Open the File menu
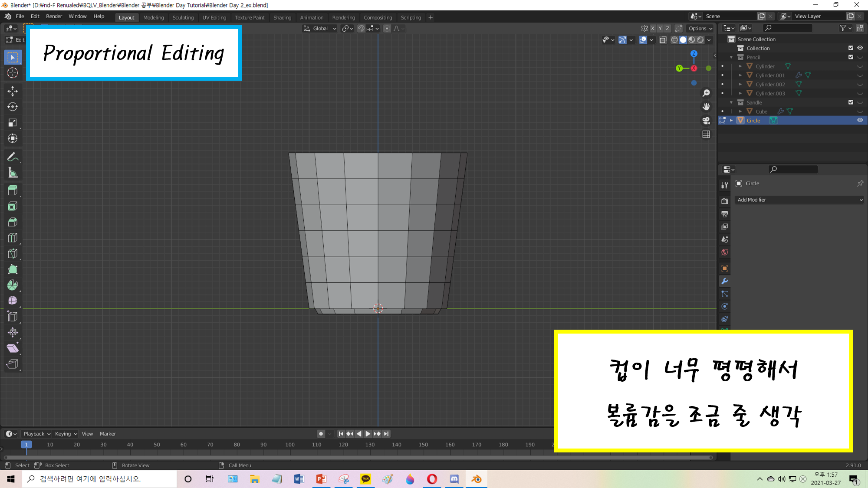This screenshot has height=488, width=868. 20,16
